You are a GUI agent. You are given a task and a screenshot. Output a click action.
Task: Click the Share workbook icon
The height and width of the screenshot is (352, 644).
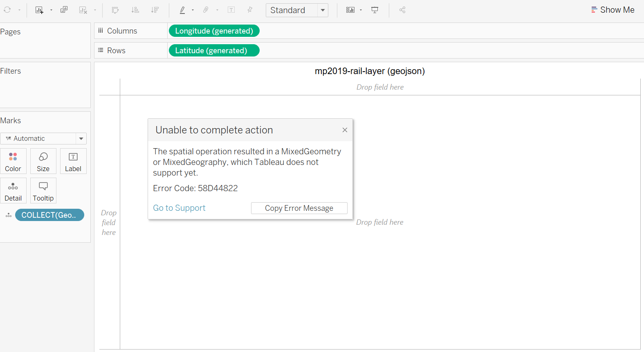click(402, 10)
